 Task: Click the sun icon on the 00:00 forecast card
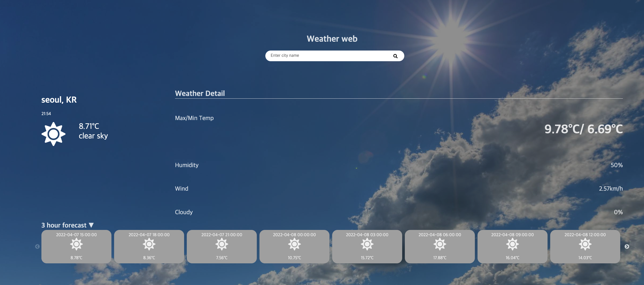tap(294, 244)
